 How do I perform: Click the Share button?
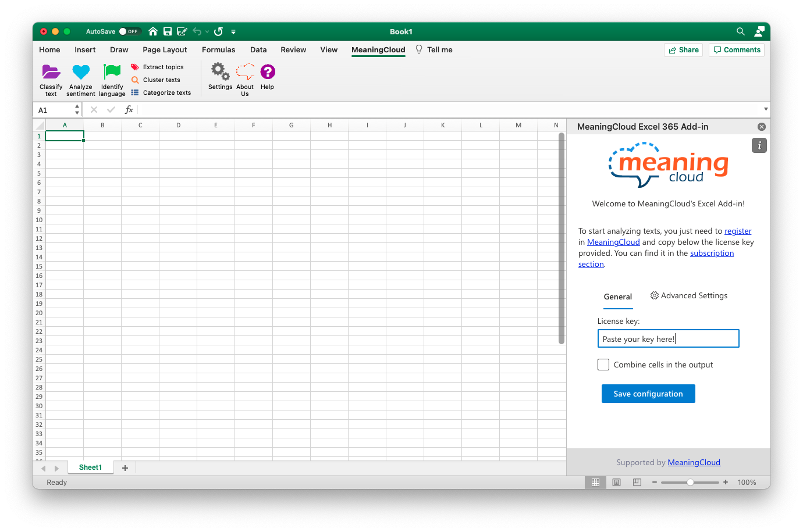coord(684,50)
